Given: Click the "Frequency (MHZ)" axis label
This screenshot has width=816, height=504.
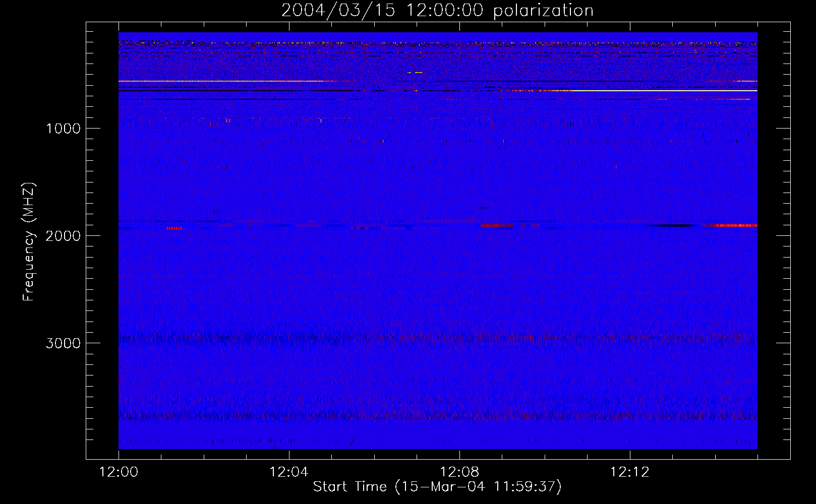Looking at the screenshot, I should 29,241.
